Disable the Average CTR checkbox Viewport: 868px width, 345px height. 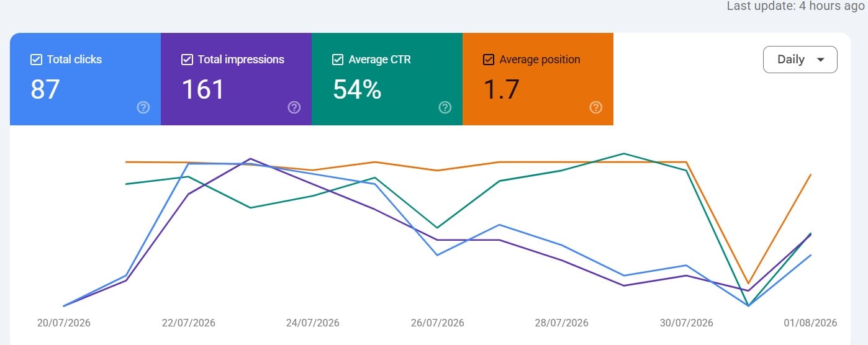point(338,60)
